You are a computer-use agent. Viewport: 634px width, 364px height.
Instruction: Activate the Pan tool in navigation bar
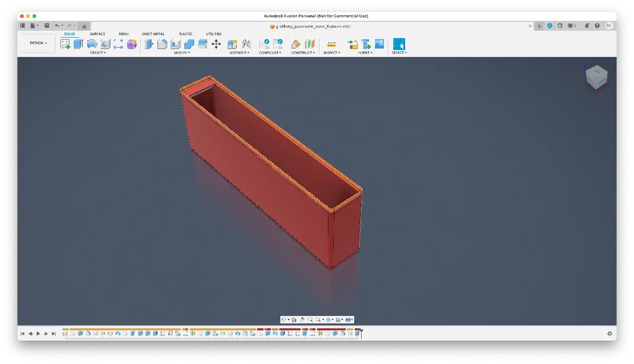tap(302, 319)
